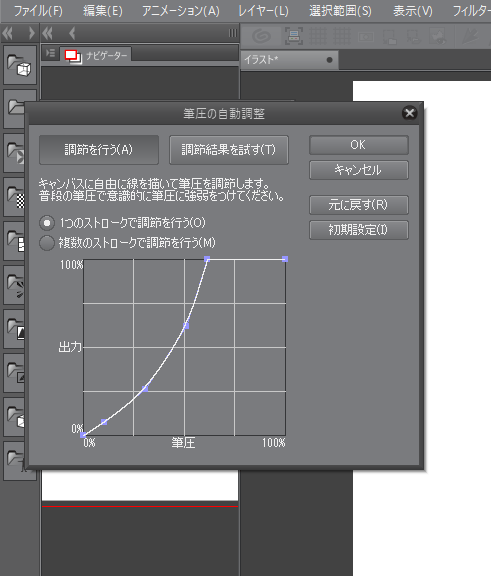Expand the dock with the right-pointing arrow
This screenshot has height=576, width=491.
(x=32, y=34)
